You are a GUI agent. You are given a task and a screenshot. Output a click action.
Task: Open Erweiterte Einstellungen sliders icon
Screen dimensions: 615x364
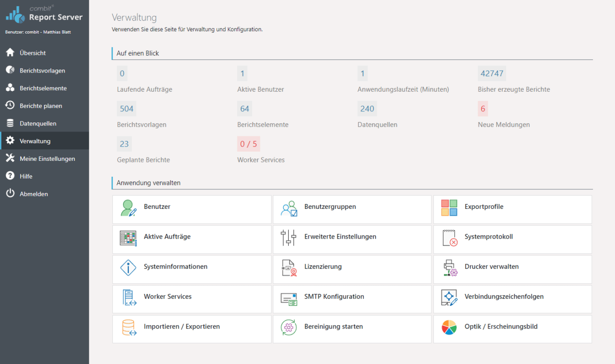289,237
